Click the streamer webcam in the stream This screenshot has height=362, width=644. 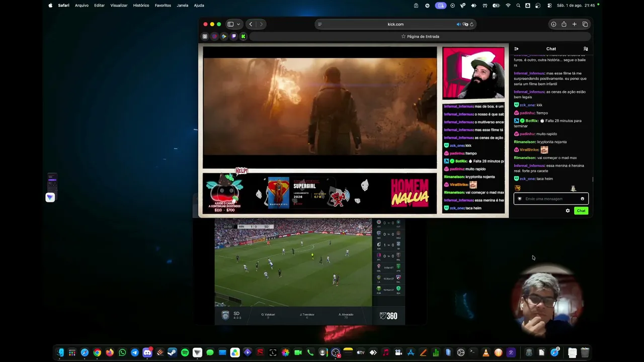click(x=473, y=73)
